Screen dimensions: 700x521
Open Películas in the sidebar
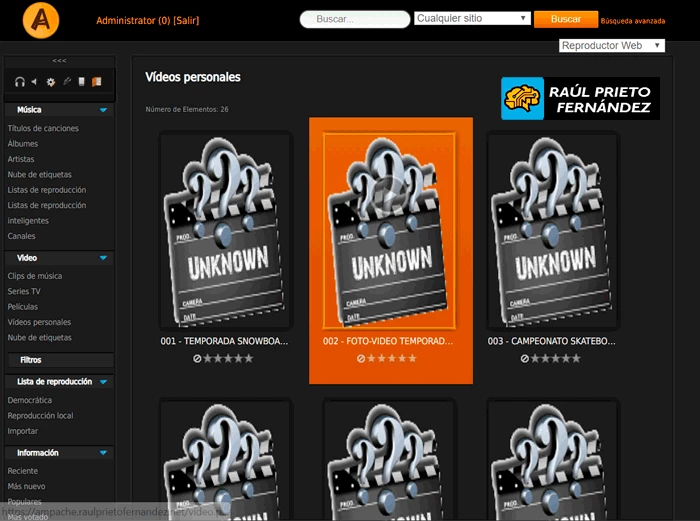tap(23, 307)
